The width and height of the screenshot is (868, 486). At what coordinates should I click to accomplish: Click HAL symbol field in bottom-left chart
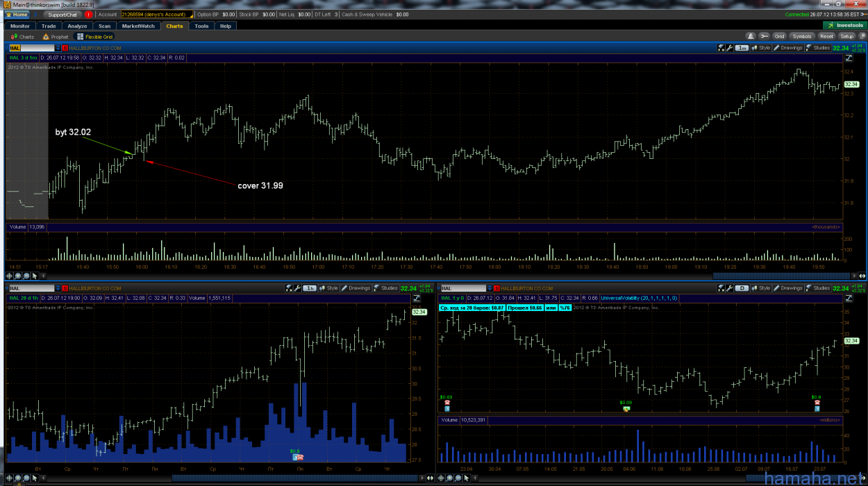coord(31,288)
